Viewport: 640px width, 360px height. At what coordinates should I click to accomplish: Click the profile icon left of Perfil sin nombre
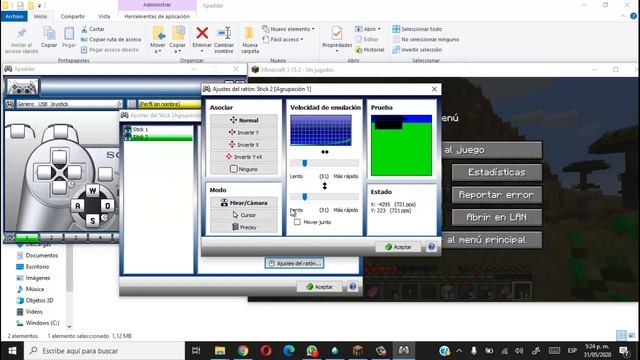pyautogui.click(x=132, y=104)
